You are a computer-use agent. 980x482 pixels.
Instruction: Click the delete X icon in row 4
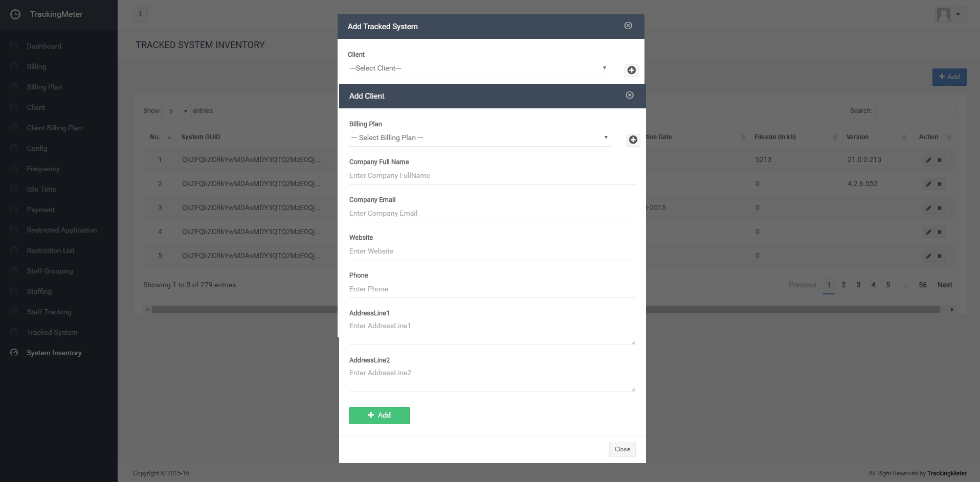click(x=940, y=232)
